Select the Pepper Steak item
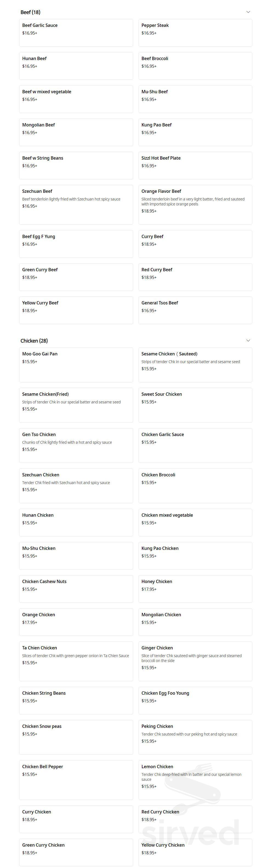 (x=195, y=33)
